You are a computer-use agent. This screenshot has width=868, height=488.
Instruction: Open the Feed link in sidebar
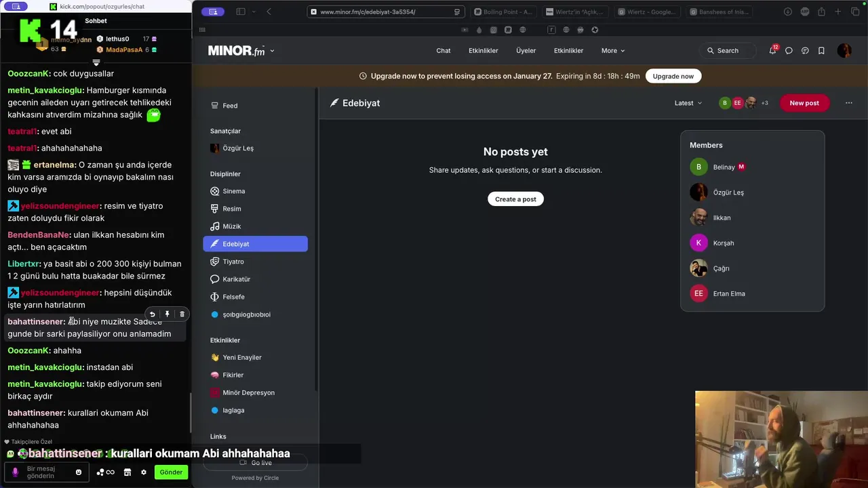[x=255, y=106]
